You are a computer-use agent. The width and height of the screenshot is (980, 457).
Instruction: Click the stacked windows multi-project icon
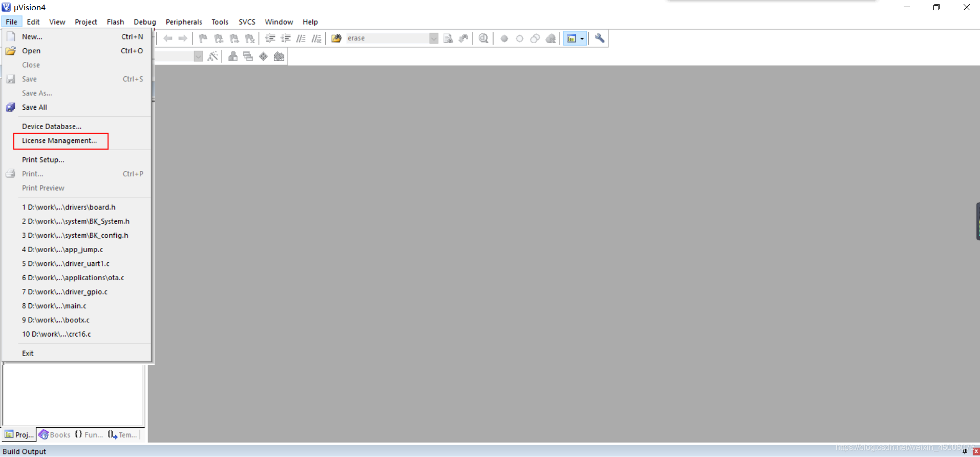pos(248,56)
